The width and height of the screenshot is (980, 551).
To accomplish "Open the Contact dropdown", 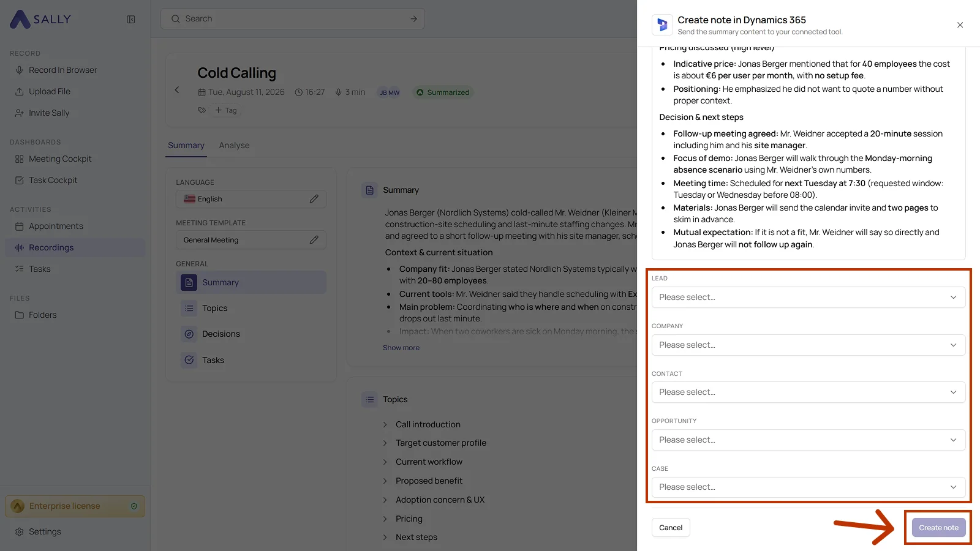I will (x=809, y=392).
